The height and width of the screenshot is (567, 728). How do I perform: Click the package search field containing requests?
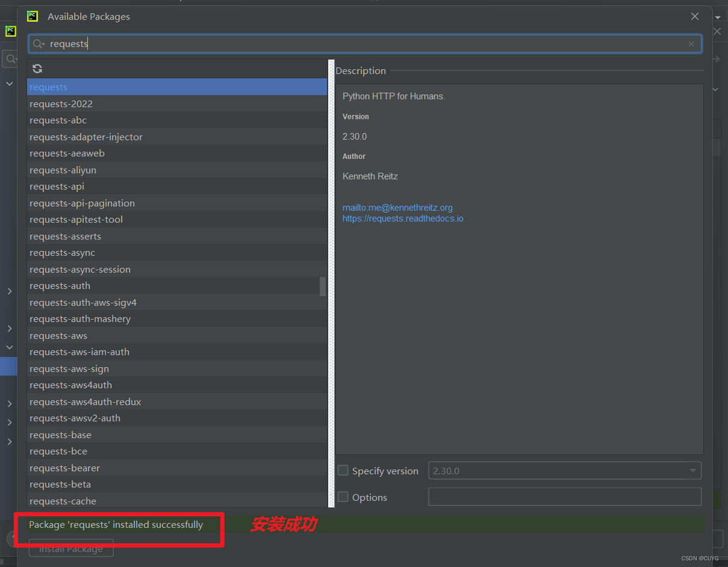(365, 44)
